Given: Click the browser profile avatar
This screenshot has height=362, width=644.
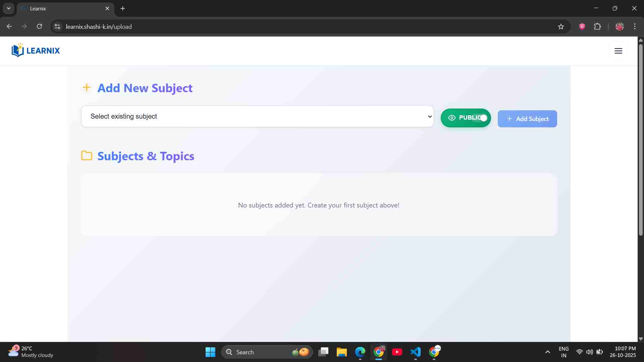Looking at the screenshot, I should [x=620, y=26].
